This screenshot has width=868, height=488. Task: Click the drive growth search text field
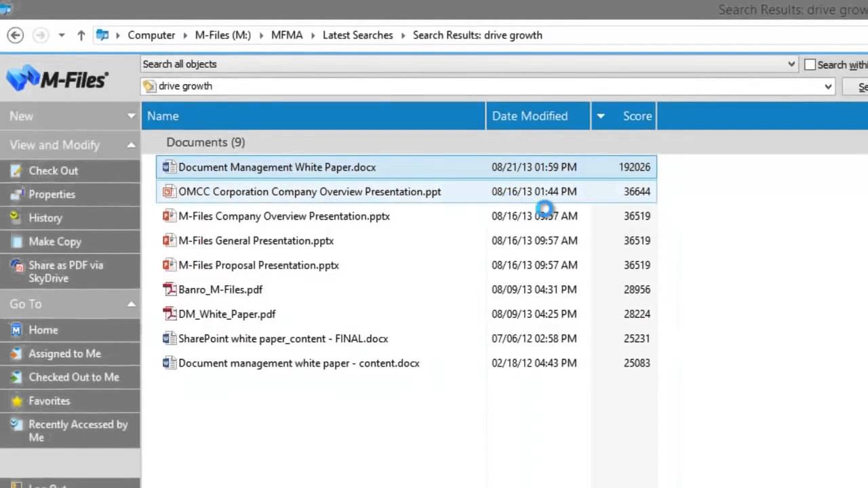475,86
